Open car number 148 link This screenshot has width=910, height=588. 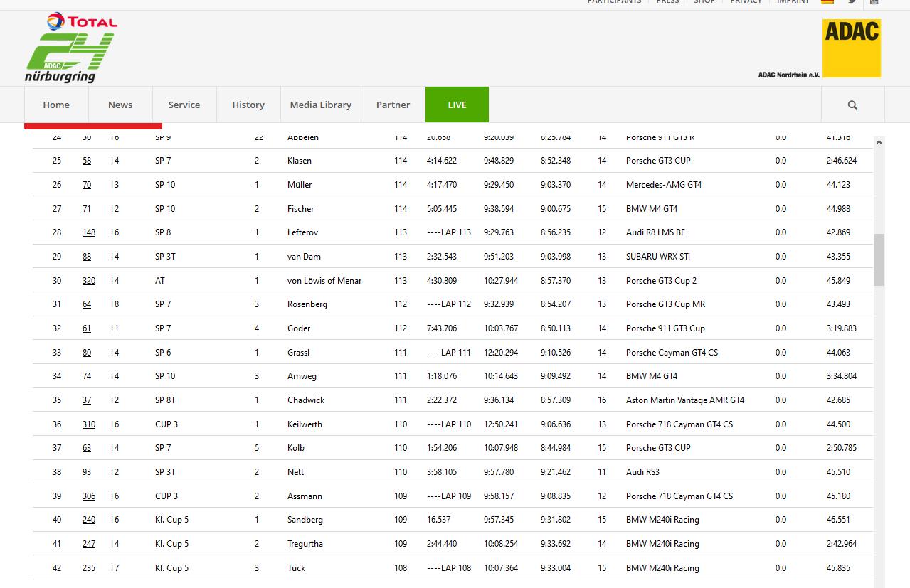pos(89,232)
